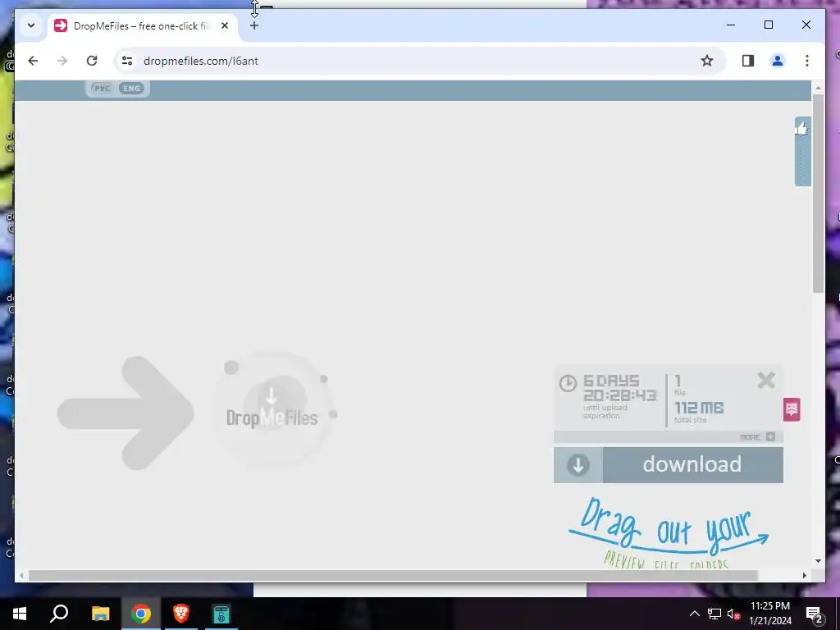Image resolution: width=840 pixels, height=630 pixels.
Task: Click the browser back arrow
Action: (x=33, y=61)
